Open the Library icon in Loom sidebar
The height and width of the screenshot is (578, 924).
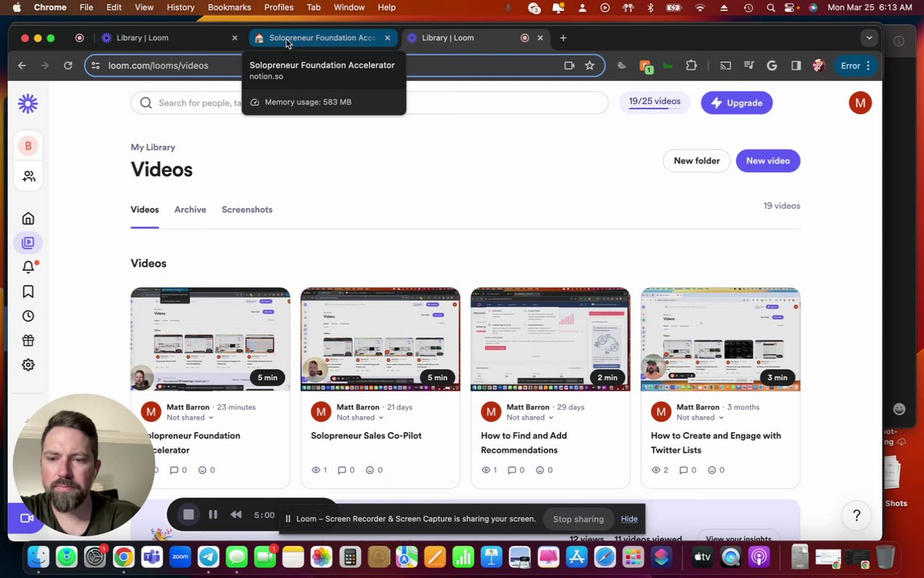tap(28, 243)
